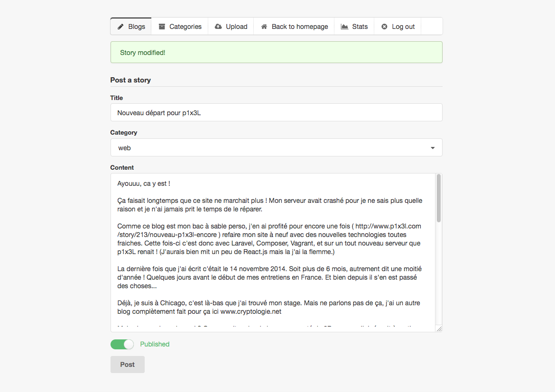
Task: Go to the Upload tab
Action: tap(236, 27)
